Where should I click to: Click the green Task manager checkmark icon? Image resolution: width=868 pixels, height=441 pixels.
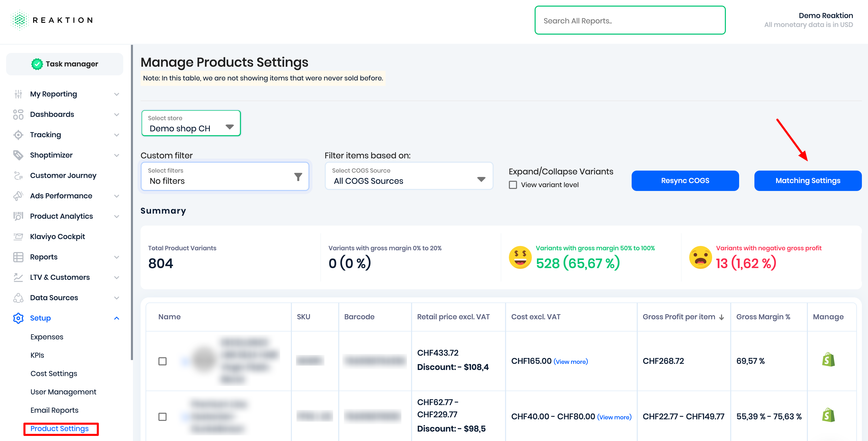tap(37, 64)
